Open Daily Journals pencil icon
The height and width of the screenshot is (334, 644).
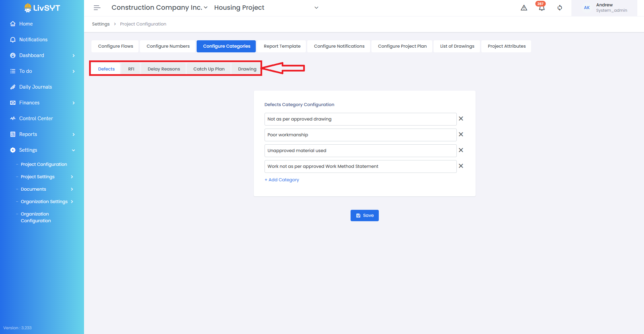click(13, 87)
